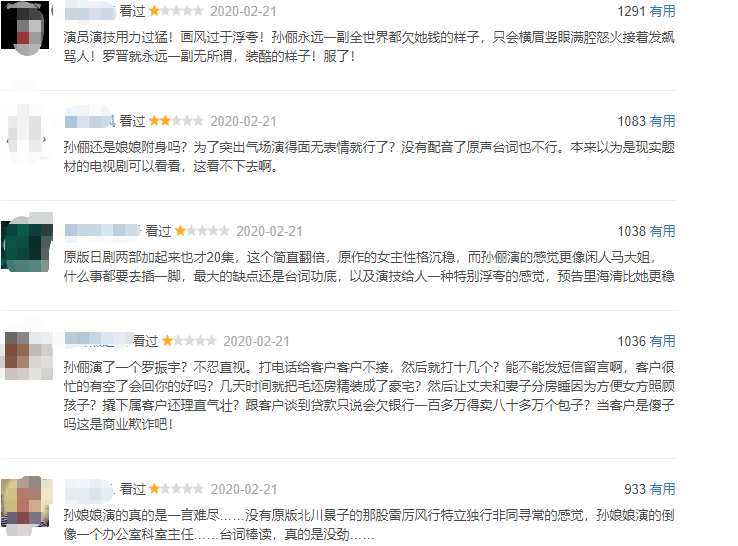This screenshot has height=546, width=738.
Task: Click 有用 beside the 1036 count
Action: point(662,341)
